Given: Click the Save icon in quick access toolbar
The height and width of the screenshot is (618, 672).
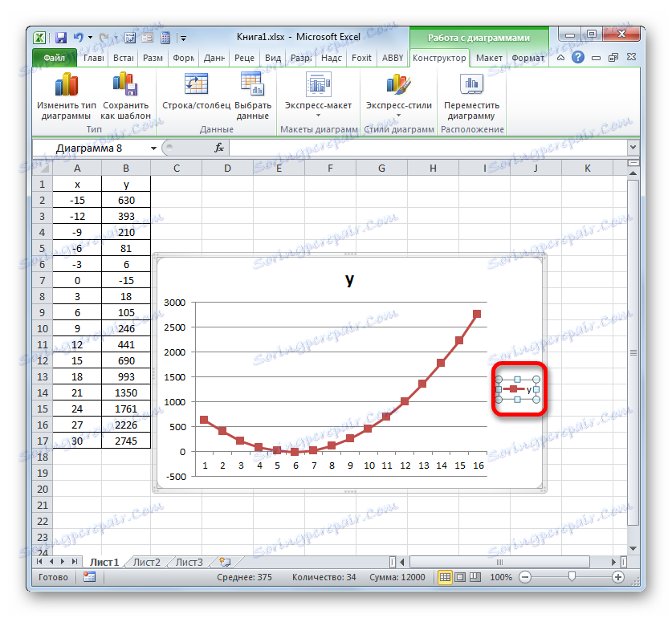Looking at the screenshot, I should (x=61, y=38).
